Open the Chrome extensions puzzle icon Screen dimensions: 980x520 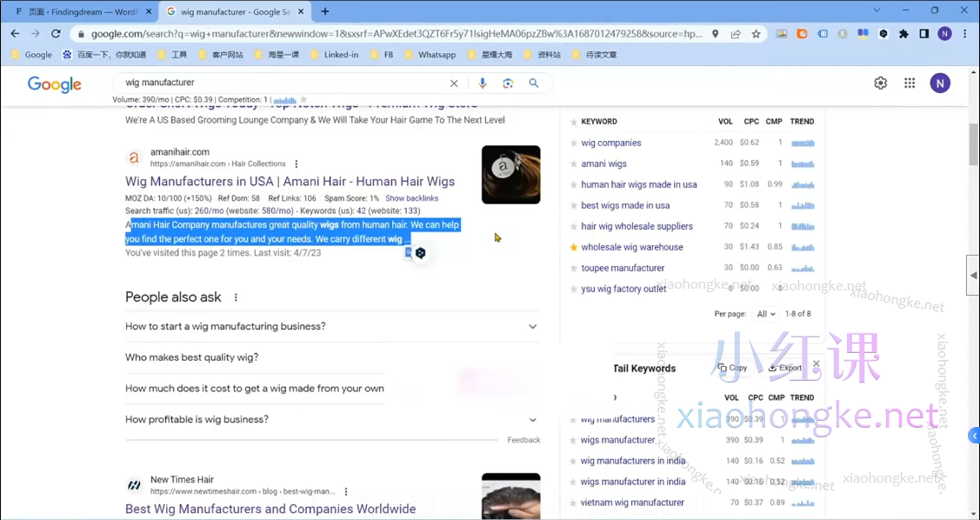[904, 34]
